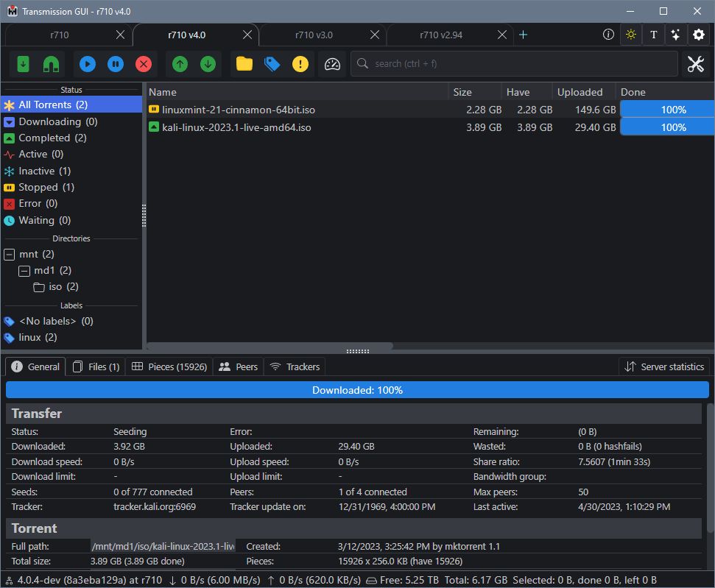715x588 pixels.
Task: Open the torrent's download folder
Action: [244, 64]
